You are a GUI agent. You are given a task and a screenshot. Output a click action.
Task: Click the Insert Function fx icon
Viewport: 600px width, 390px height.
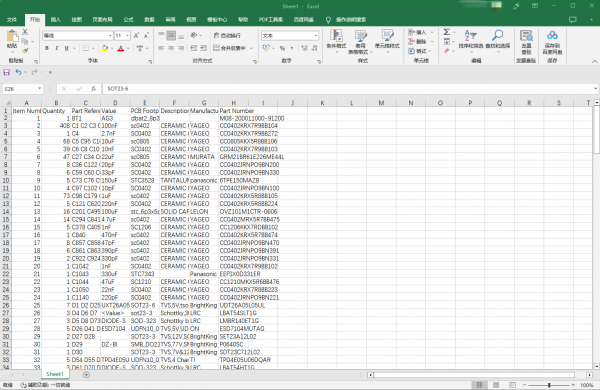[93, 89]
